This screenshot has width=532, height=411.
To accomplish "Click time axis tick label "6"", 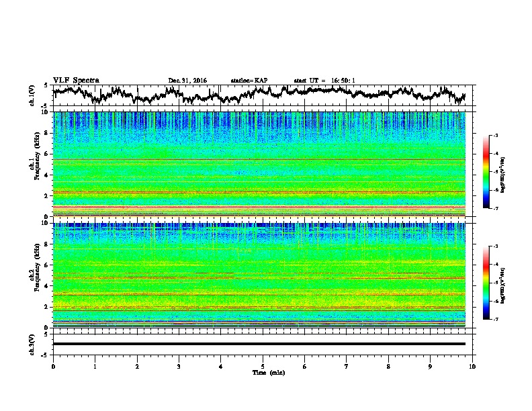I will (305, 367).
